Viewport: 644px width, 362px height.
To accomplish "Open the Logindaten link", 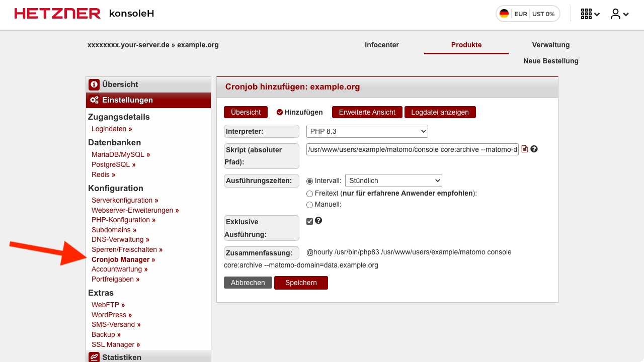I will click(x=112, y=129).
